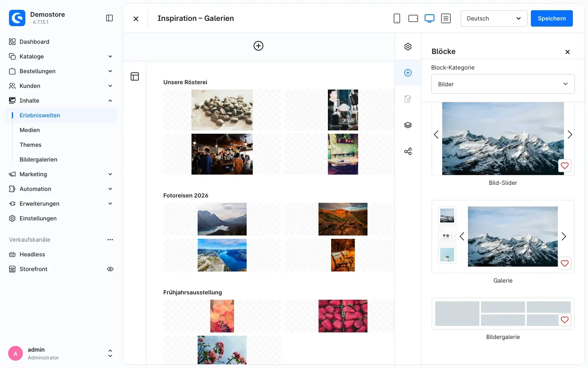
Task: Select the mobile viewport icon
Action: pyautogui.click(x=396, y=18)
